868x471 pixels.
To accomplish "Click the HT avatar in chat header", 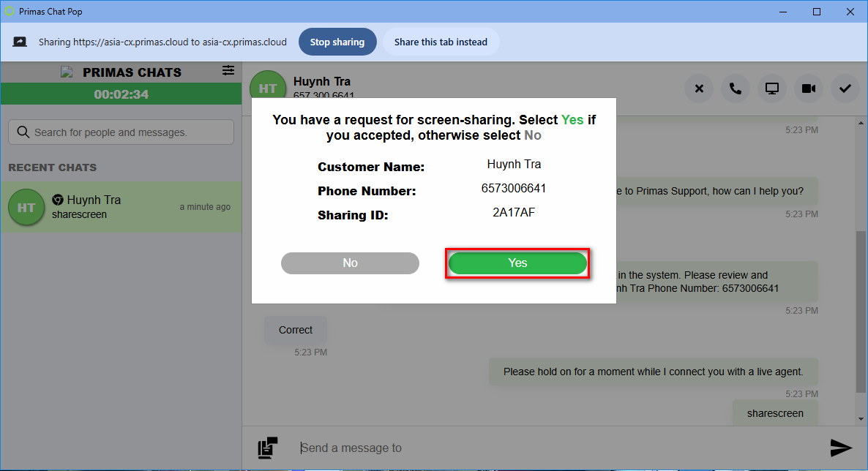I will click(x=267, y=88).
